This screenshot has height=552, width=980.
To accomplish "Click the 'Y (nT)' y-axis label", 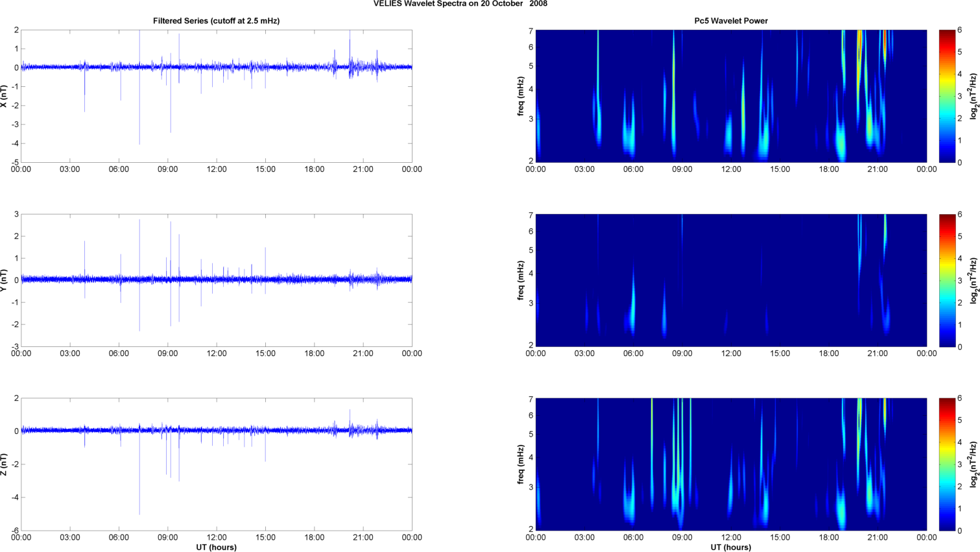I will (x=5, y=280).
